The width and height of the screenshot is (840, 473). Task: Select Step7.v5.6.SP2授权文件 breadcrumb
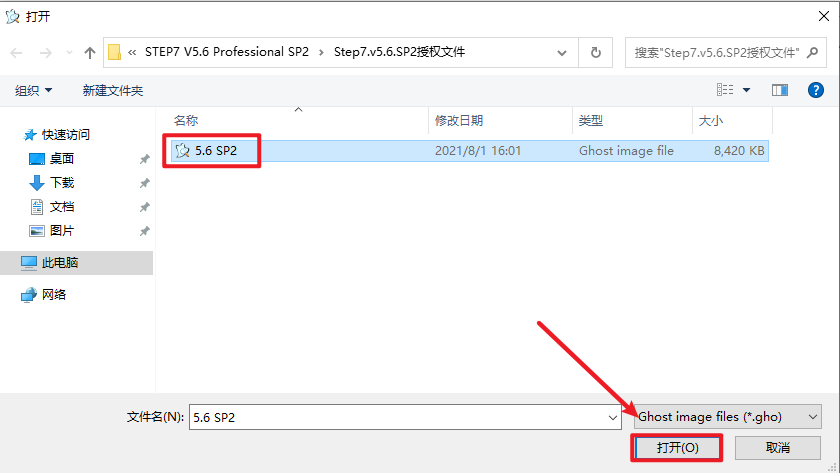399,51
